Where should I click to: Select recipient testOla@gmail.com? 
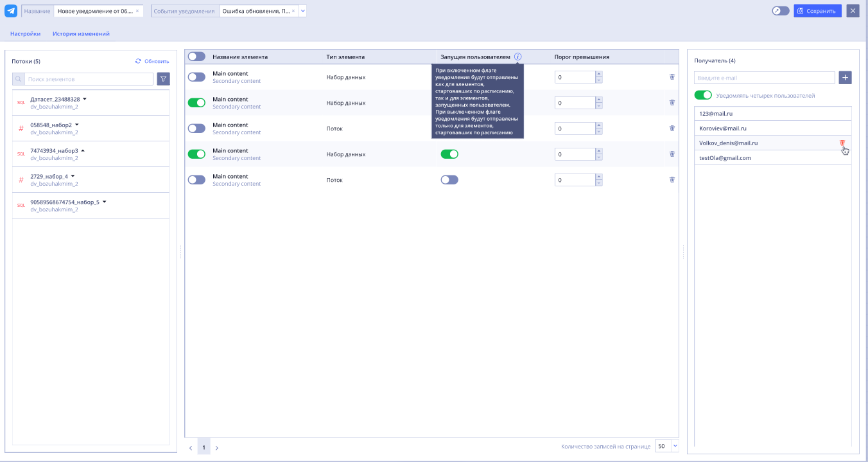point(772,158)
